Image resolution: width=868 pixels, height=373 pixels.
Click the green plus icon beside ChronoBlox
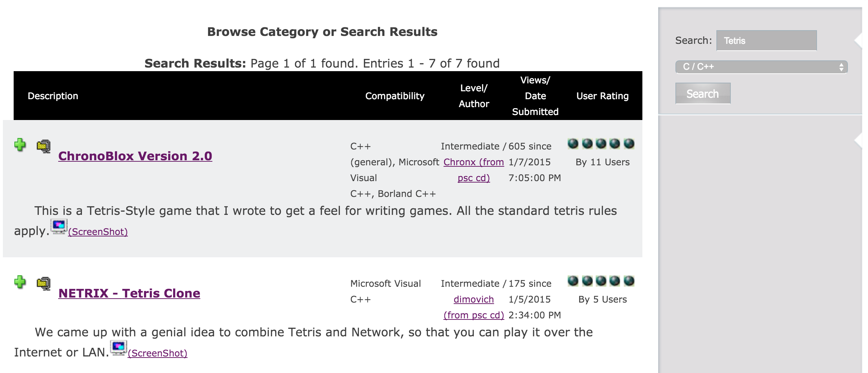point(20,145)
